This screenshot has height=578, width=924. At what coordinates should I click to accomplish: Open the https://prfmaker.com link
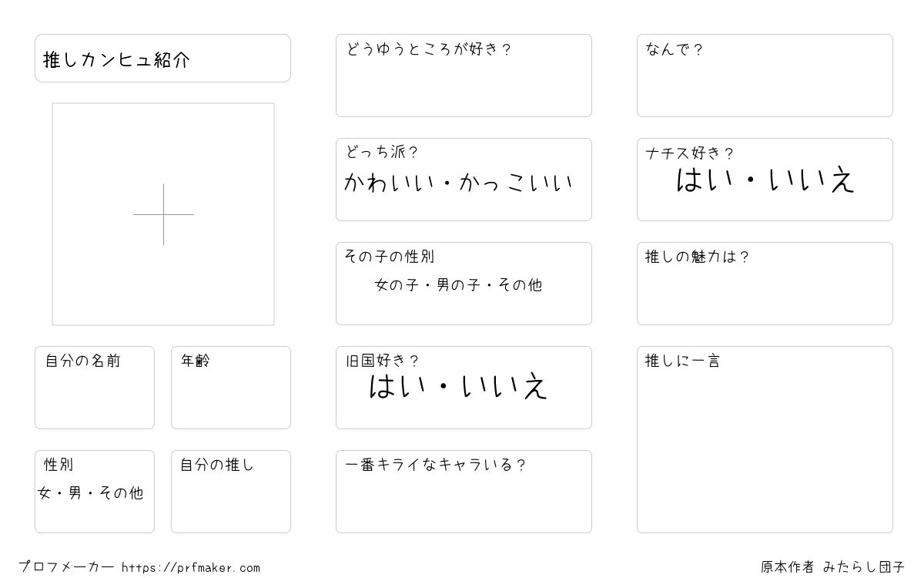tap(191, 568)
